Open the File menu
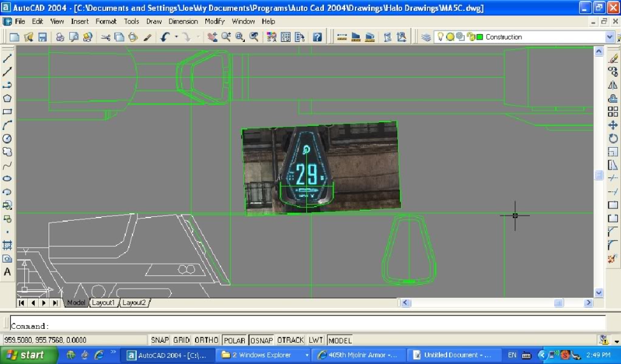 [x=20, y=21]
